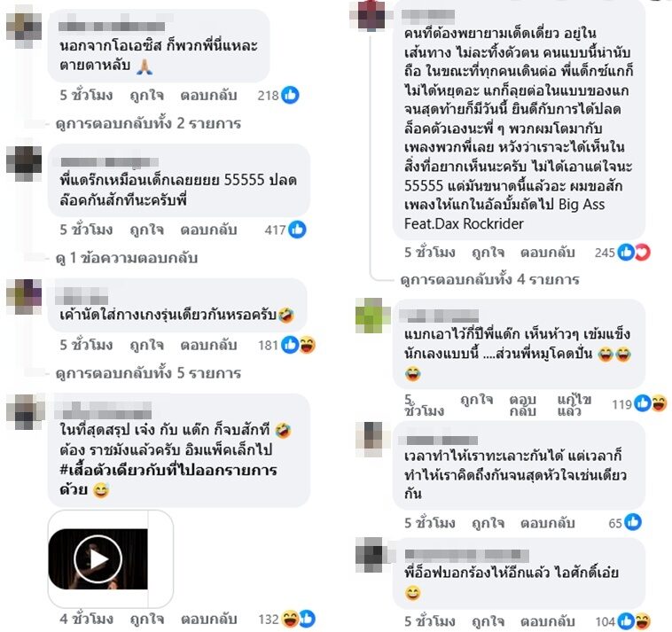The height and width of the screenshot is (632, 672).
Task: Open the แก้ไขแล้ว edited link
Action: (x=574, y=405)
